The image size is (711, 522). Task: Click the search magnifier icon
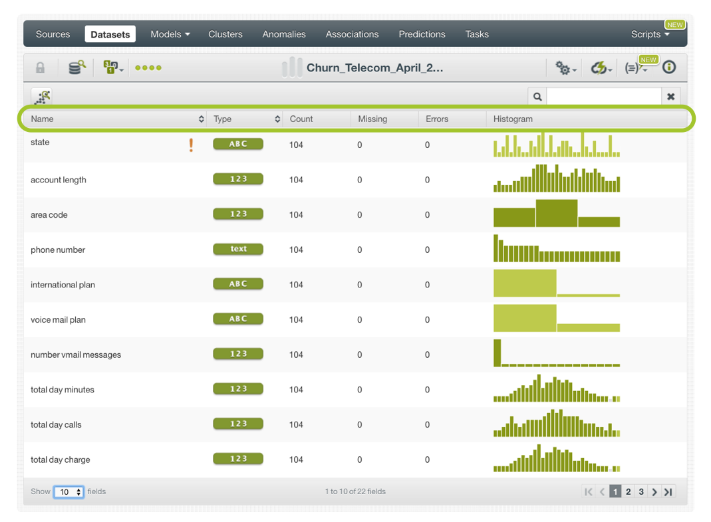(537, 96)
